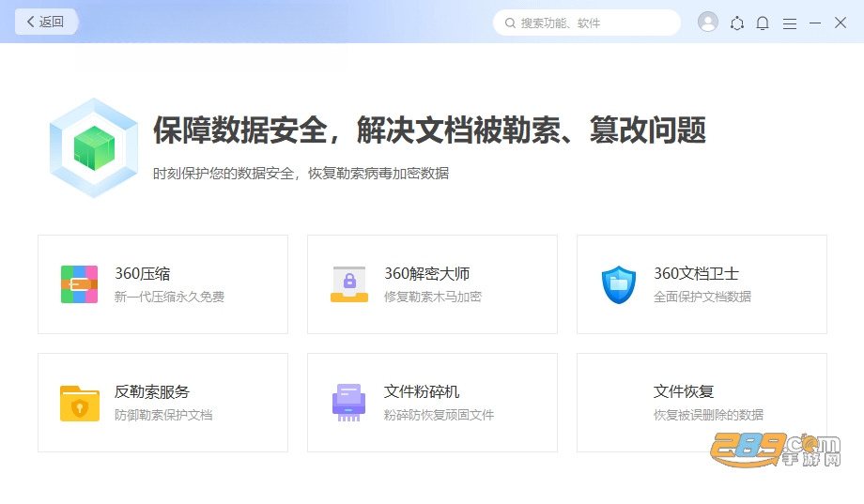Screen dimensions: 864x504
Task: Click the 返回 back button
Action: point(46,22)
